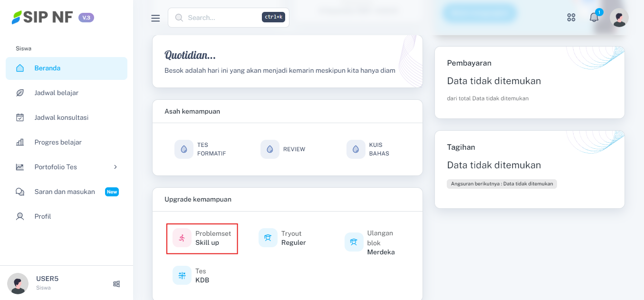Go to Jadwal belajar in sidebar
This screenshot has height=300, width=644.
pyautogui.click(x=56, y=93)
